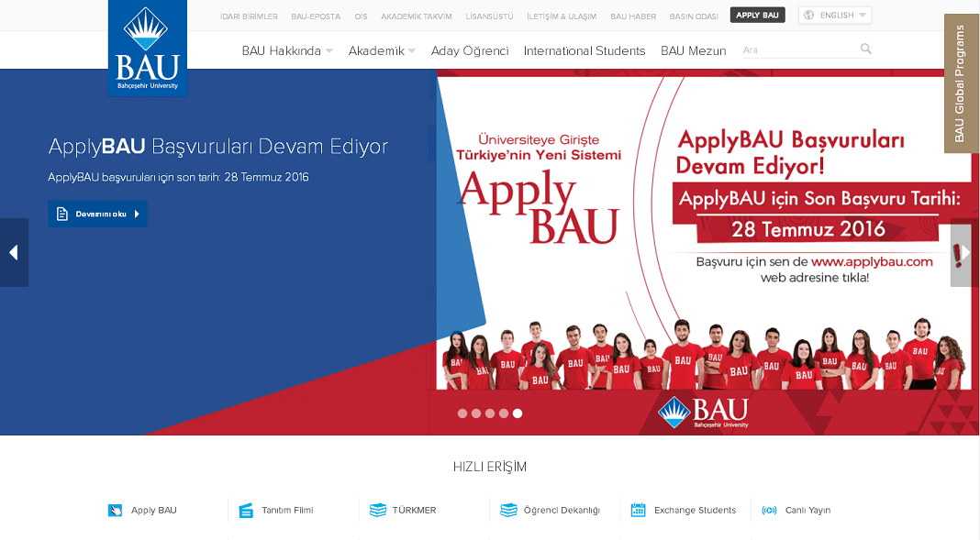Click the Exchange Students calendar icon

tap(638, 510)
